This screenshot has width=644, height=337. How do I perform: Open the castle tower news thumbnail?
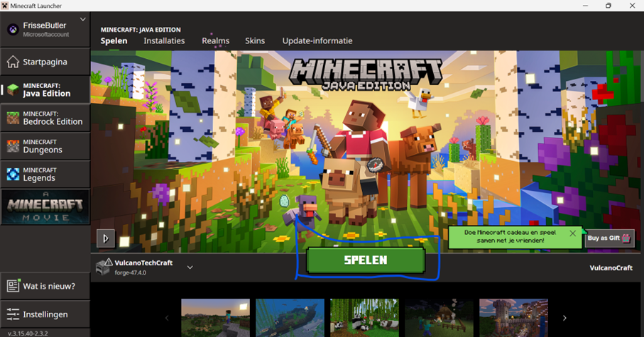[x=513, y=318]
